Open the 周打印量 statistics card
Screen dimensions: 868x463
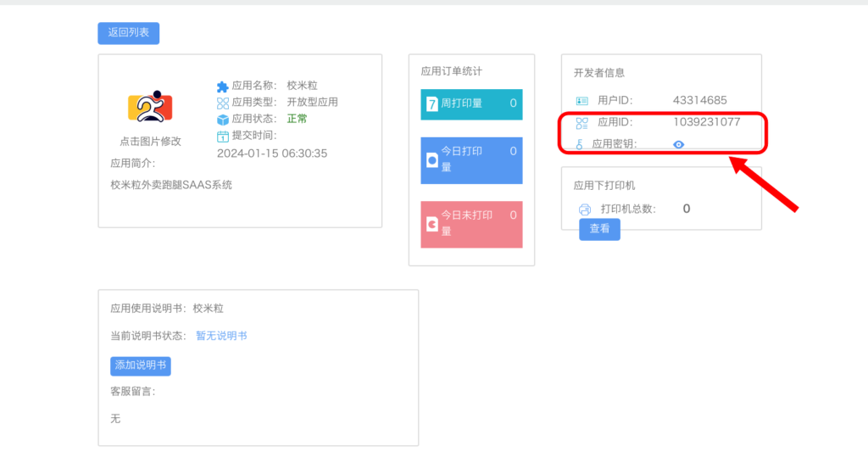click(x=471, y=104)
